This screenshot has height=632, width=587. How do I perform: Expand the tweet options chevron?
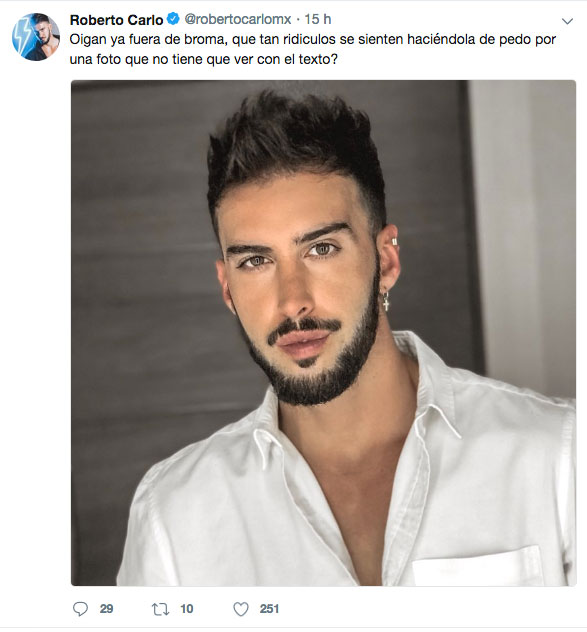(x=567, y=21)
